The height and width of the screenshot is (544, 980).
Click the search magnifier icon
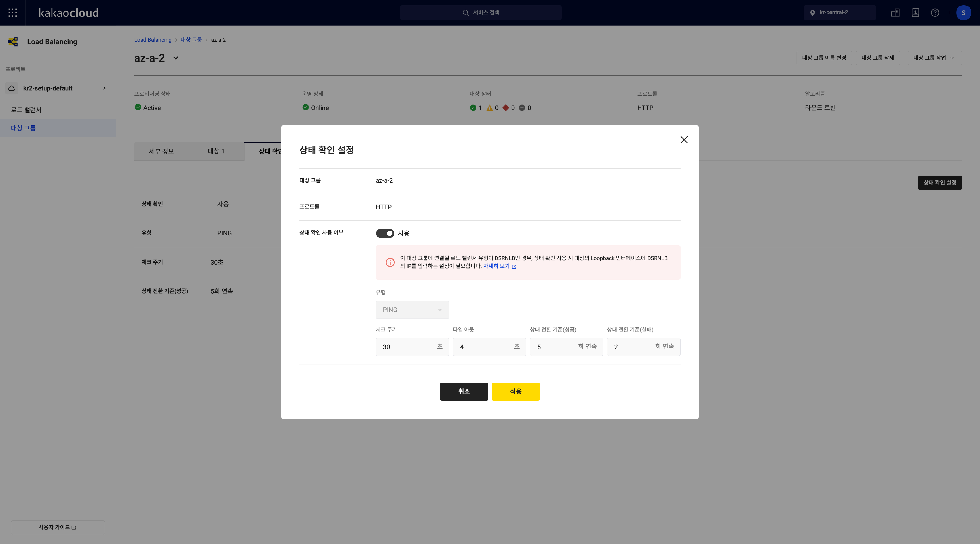click(x=465, y=13)
